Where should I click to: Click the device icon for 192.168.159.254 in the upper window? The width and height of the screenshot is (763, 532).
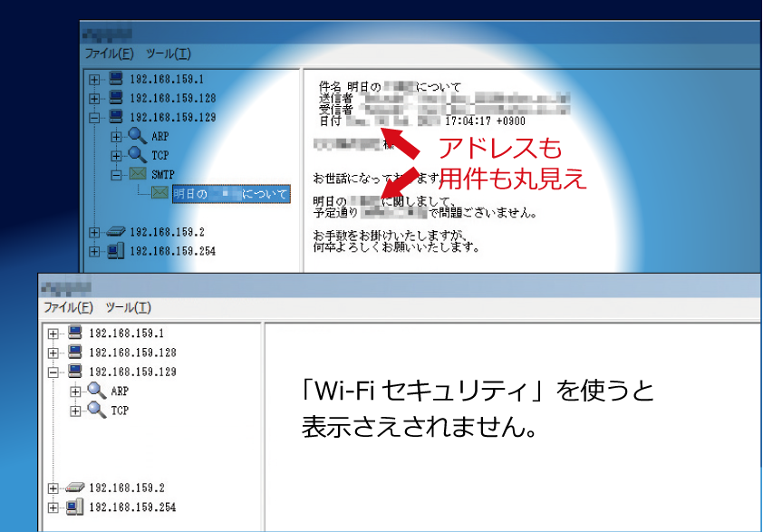(115, 251)
